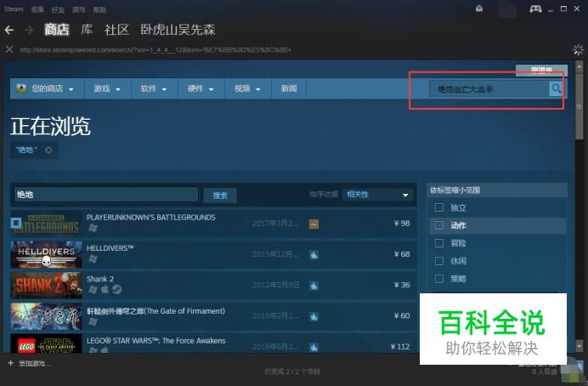The image size is (588, 386).
Task: Click review icon in Gate of Firmament row
Action: tap(314, 316)
